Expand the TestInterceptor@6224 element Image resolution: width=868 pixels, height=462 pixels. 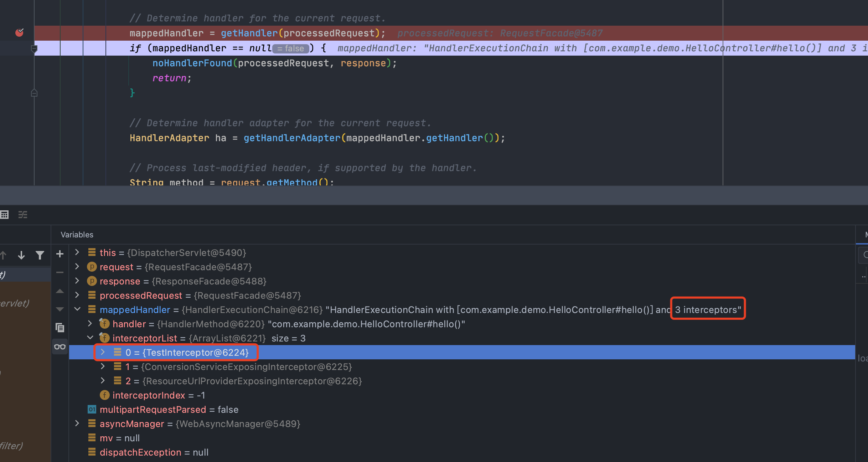[x=103, y=352]
